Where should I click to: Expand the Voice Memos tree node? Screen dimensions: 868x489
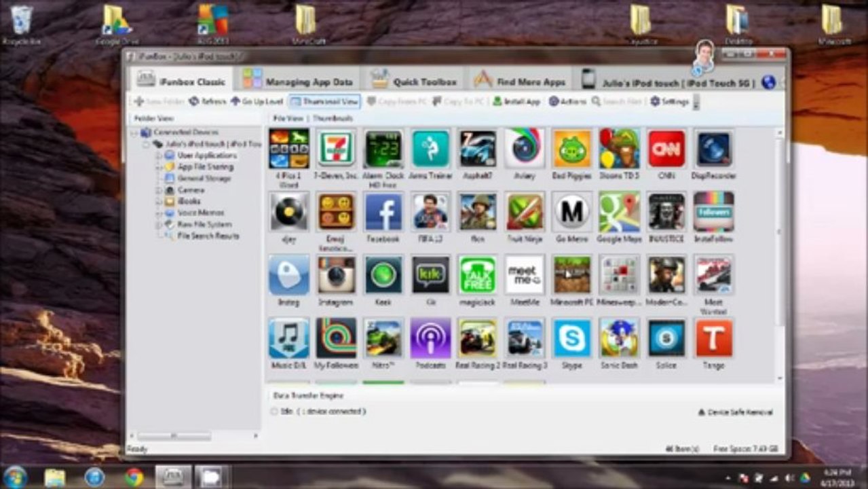pyautogui.click(x=159, y=213)
